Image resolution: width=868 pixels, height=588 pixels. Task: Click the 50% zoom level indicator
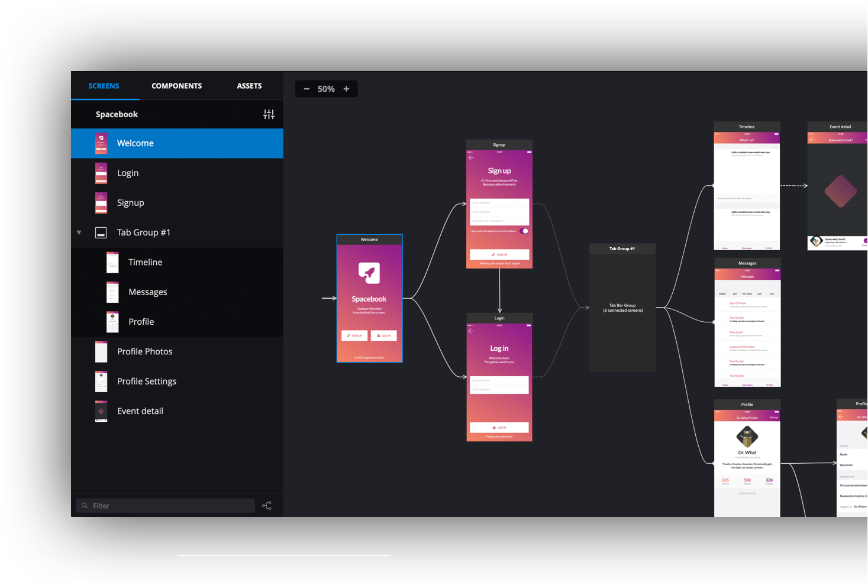point(326,89)
